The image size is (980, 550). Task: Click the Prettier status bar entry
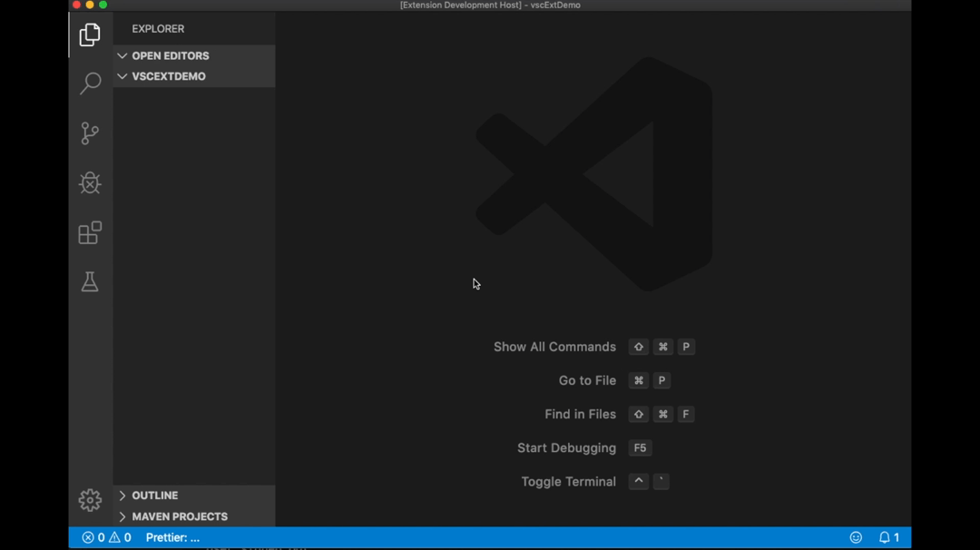(x=172, y=537)
